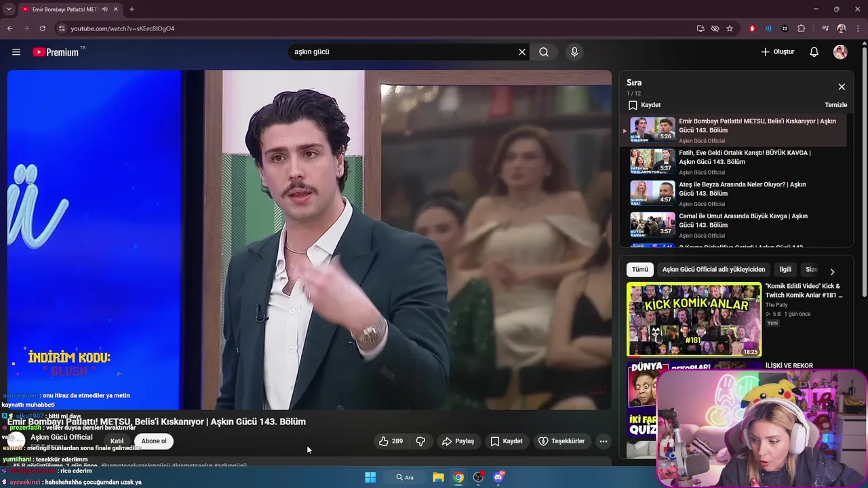Open Chrome three-dot menu

click(x=858, y=28)
